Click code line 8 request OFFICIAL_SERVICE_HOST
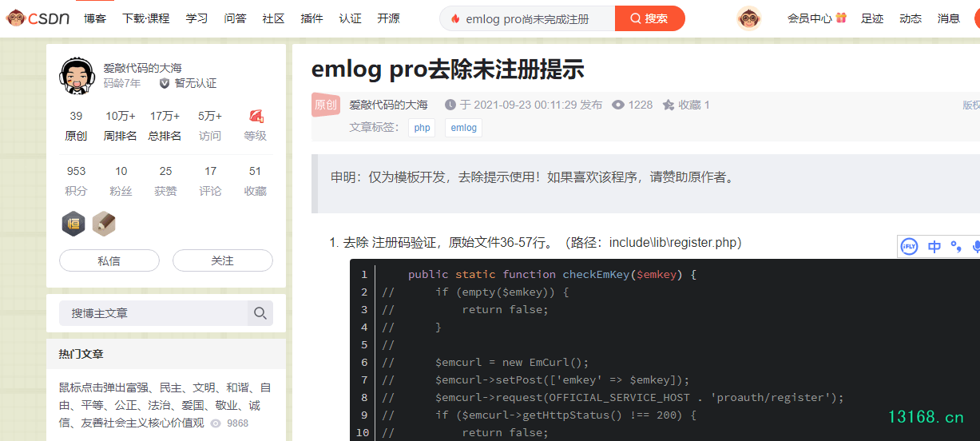980x441 pixels. [x=639, y=397]
